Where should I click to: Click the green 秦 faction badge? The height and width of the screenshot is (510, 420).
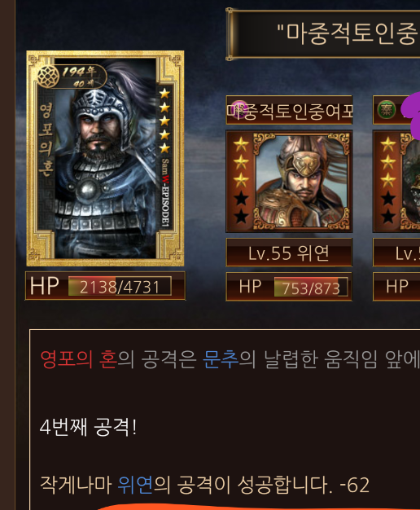(x=386, y=110)
